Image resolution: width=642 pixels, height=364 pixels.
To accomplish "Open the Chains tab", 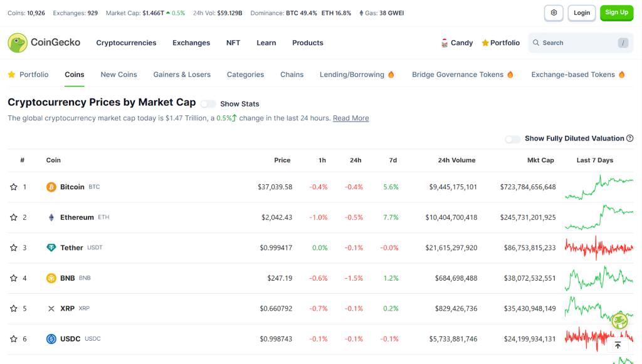I will 292,75.
